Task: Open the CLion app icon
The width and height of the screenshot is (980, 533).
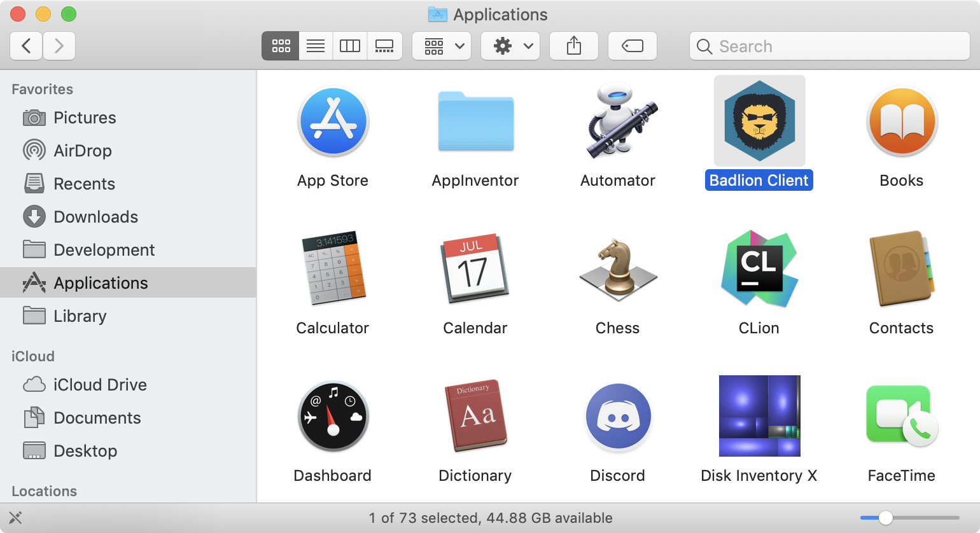Action: pyautogui.click(x=759, y=268)
